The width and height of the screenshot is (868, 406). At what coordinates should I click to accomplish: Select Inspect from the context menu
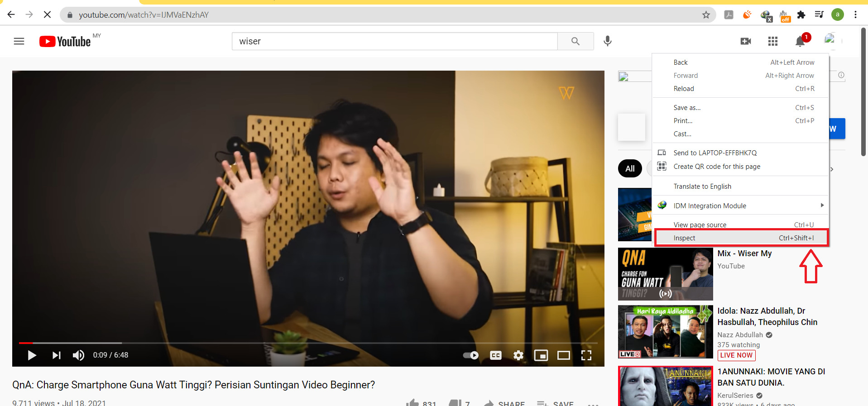(x=741, y=238)
